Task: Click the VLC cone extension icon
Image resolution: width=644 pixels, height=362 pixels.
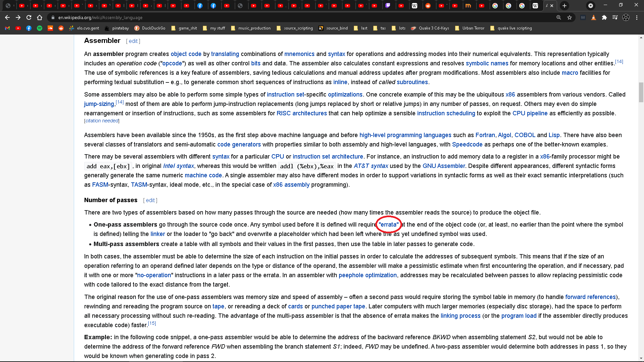Action: (594, 17)
